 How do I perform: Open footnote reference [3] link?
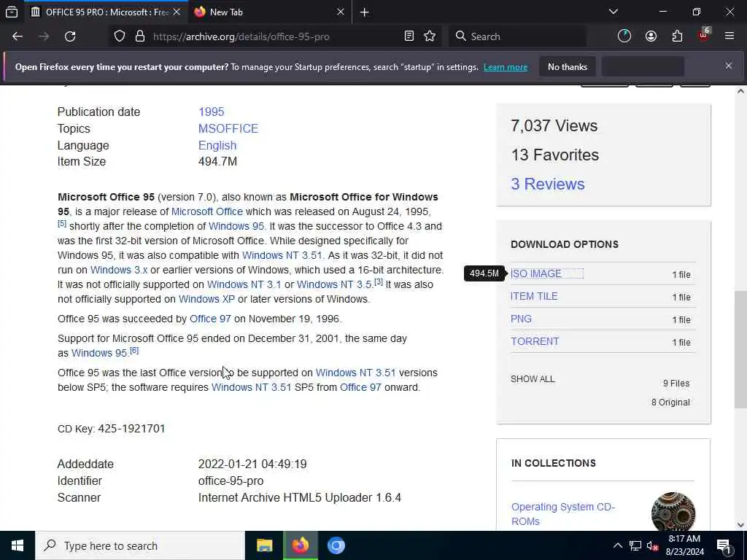(379, 282)
